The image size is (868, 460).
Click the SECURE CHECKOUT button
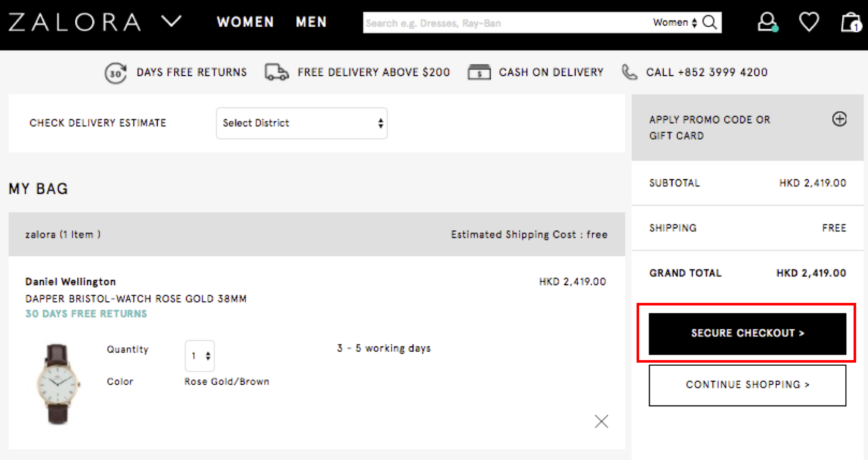tap(747, 333)
